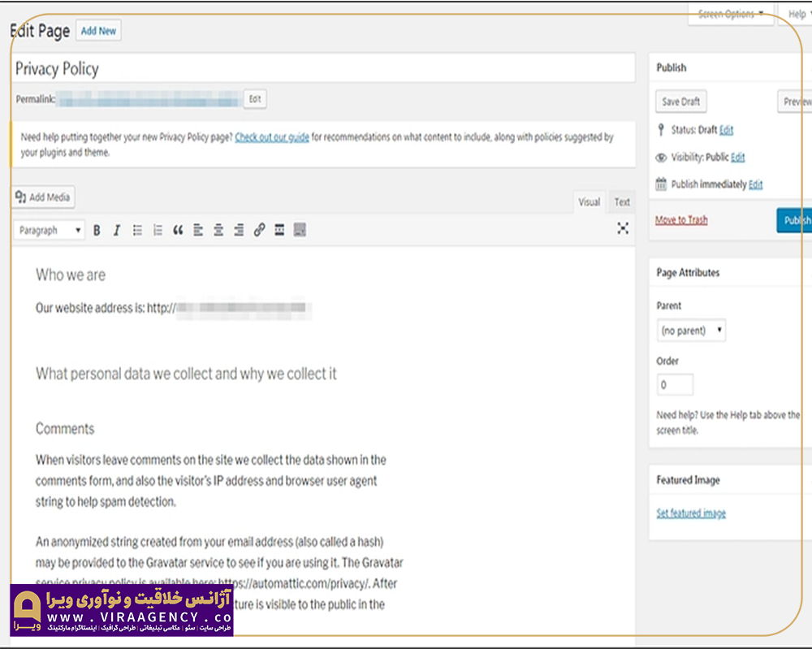Apply italic formatting to text
Screen dimensions: 812x649
(x=116, y=231)
